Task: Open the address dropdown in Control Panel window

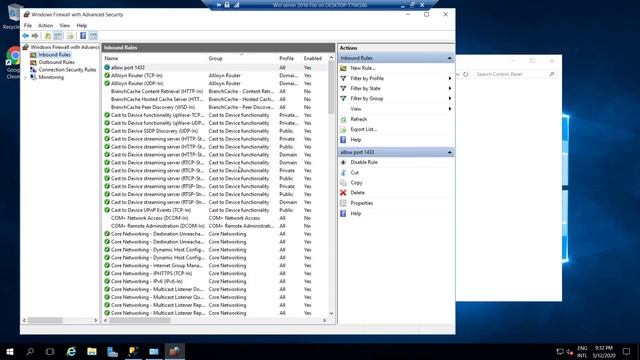Action: 458,74
